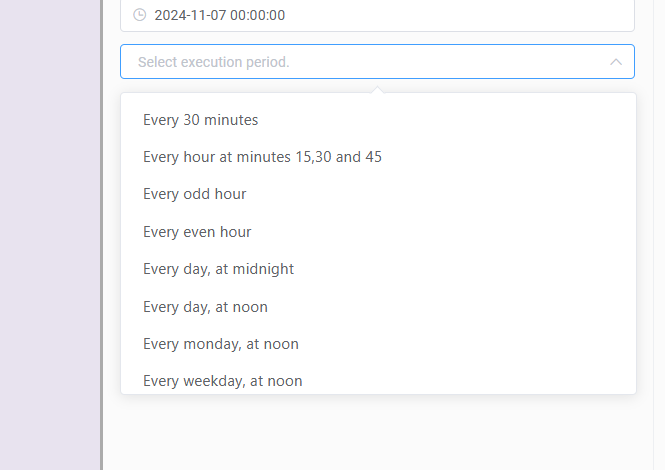Pick Every monday, at noon
The image size is (665, 470).
coord(221,344)
